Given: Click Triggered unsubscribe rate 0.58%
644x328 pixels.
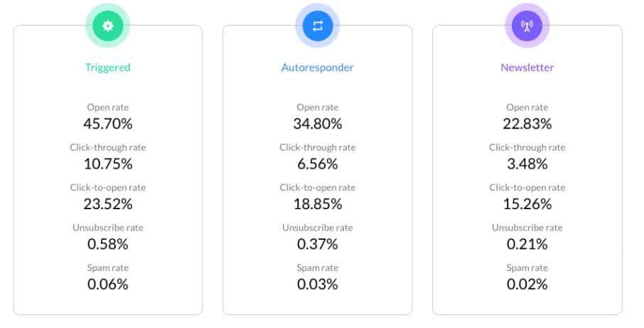Looking at the screenshot, I should coord(107,244).
